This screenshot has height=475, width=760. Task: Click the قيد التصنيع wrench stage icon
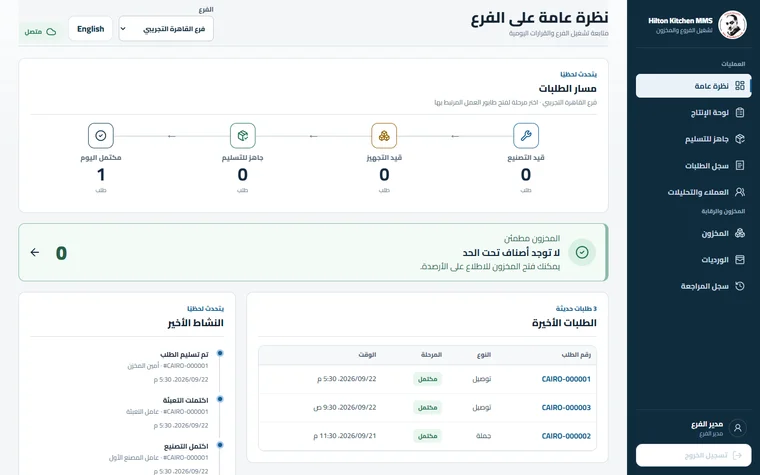coord(526,136)
